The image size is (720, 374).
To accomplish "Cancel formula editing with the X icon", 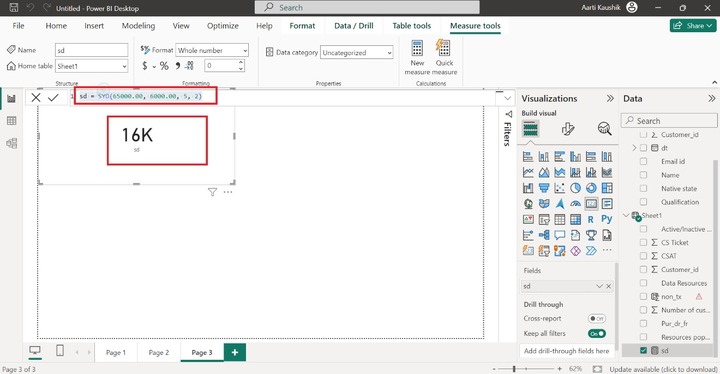I will [36, 97].
